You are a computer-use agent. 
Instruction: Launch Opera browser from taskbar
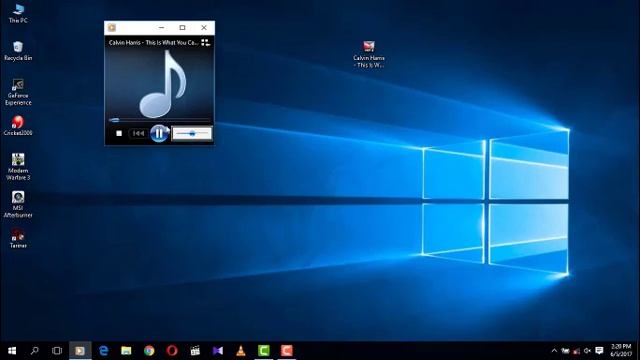pos(172,351)
